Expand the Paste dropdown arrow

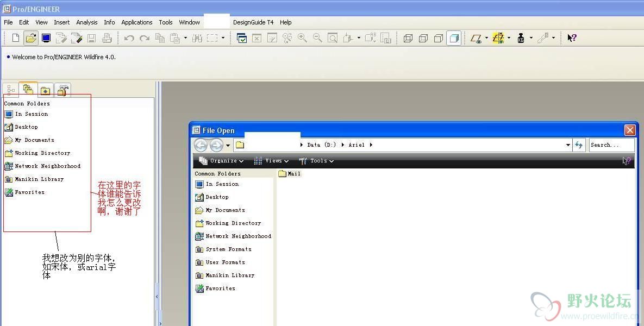[185, 38]
